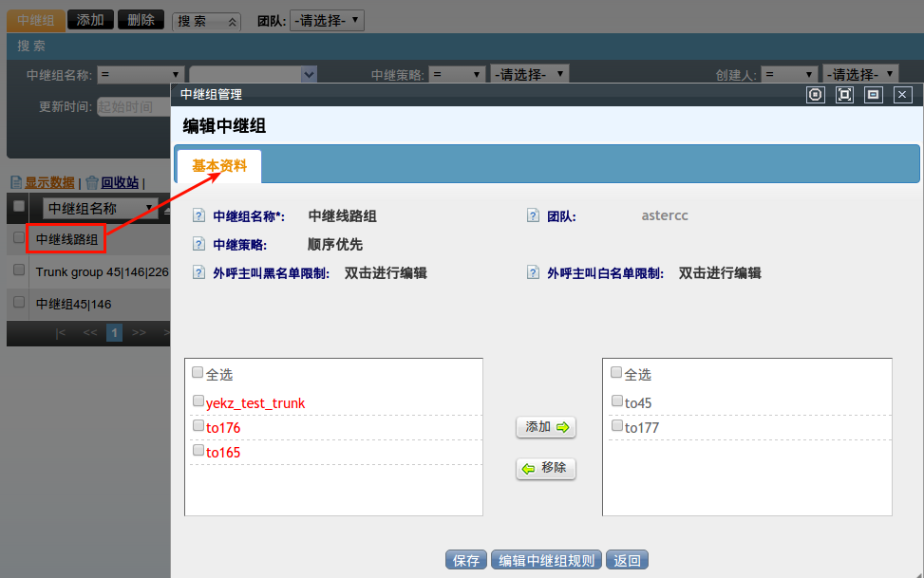Click help icon beside 中继策略 label
This screenshot has width=924, height=578.
pyautogui.click(x=198, y=244)
